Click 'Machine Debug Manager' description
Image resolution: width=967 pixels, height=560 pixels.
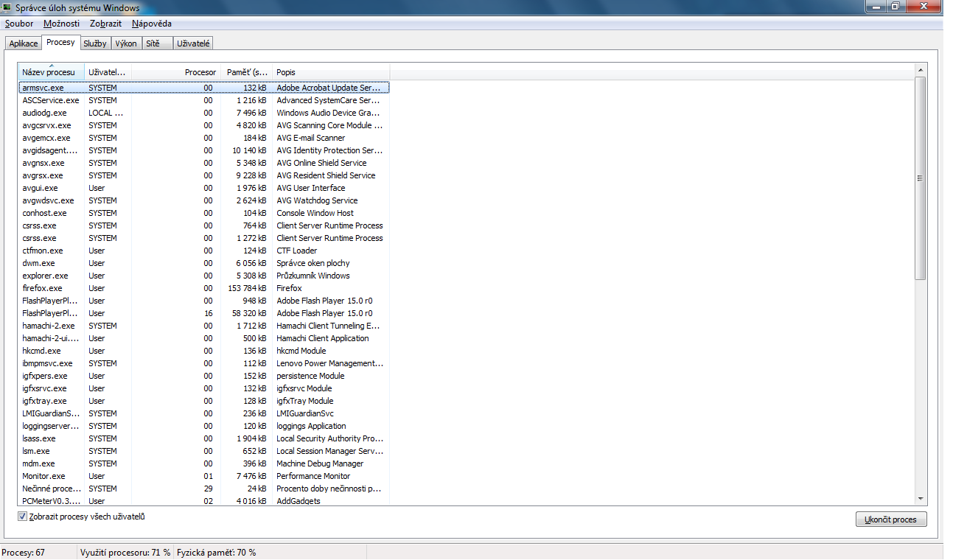(320, 463)
